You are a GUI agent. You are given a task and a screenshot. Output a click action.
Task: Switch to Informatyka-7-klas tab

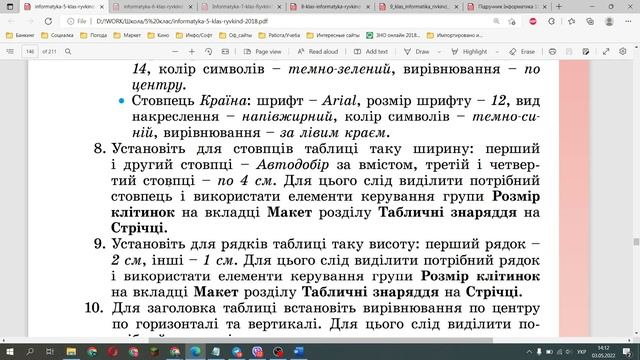pos(242,7)
